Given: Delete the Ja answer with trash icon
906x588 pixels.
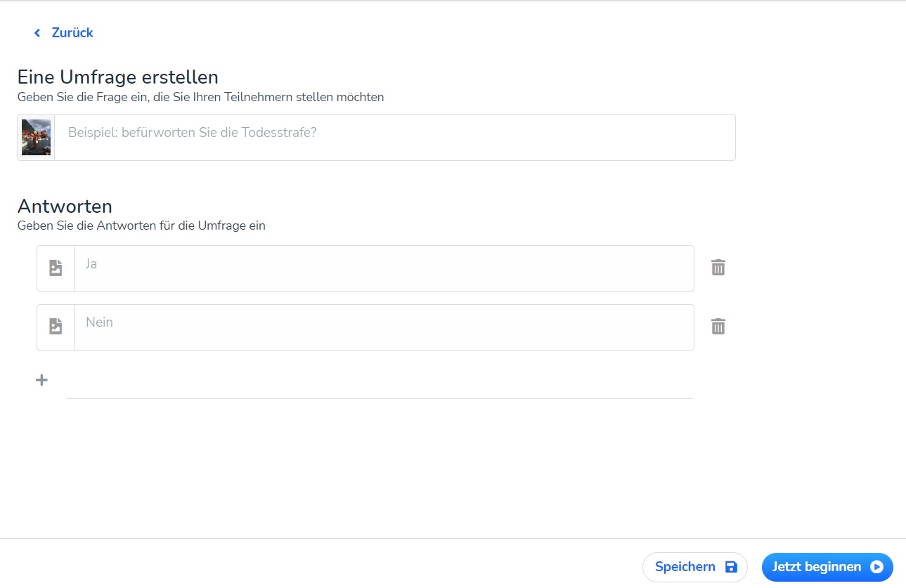Looking at the screenshot, I should (x=718, y=268).
